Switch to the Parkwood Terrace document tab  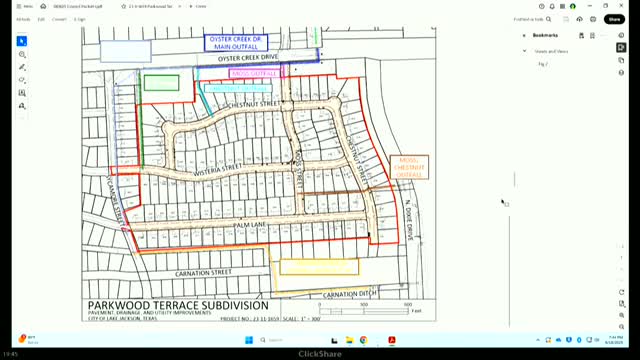click(x=151, y=7)
